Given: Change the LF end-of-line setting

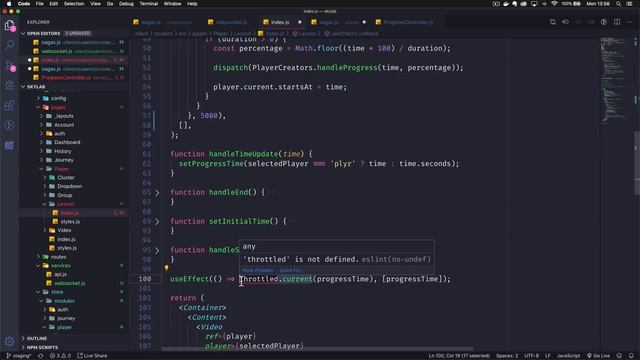Looking at the screenshot, I should tap(548, 356).
